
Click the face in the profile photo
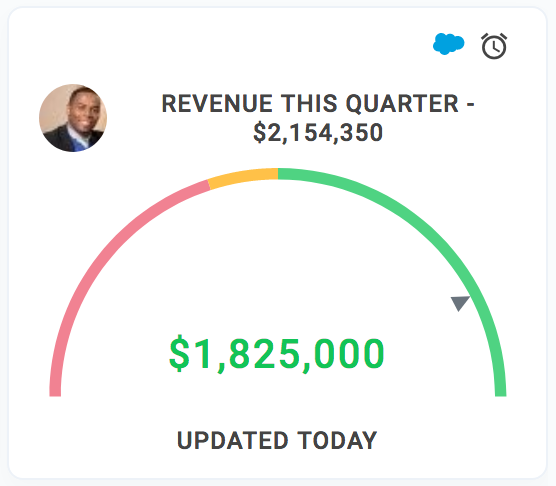click(x=82, y=110)
